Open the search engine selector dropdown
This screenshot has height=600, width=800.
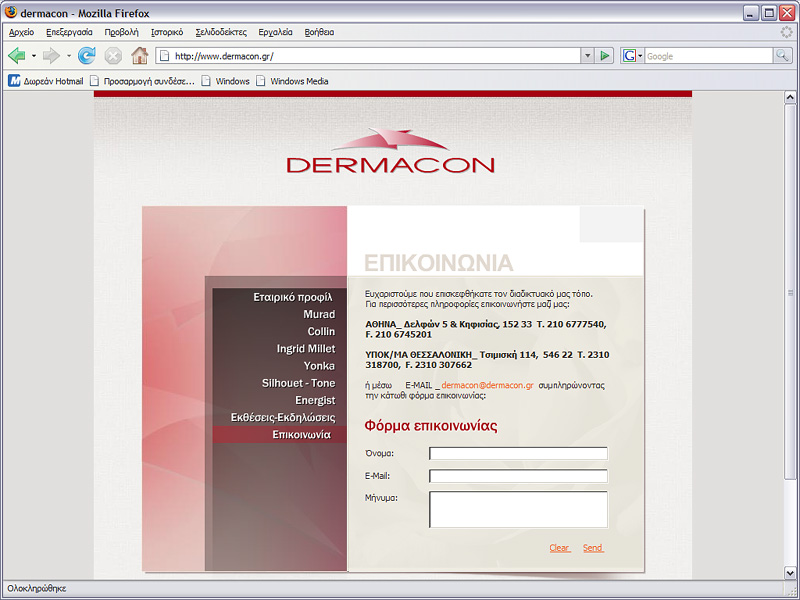640,56
